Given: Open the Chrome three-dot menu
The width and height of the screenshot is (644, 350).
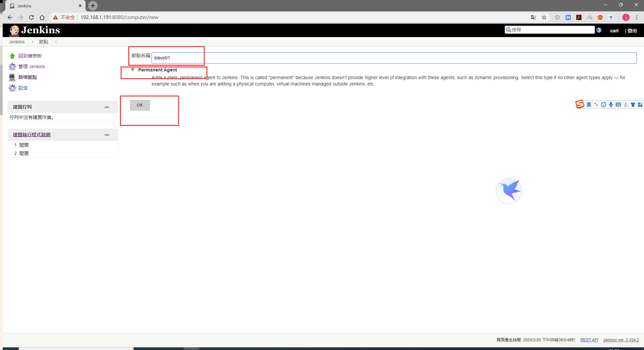Looking at the screenshot, I should tap(637, 17).
